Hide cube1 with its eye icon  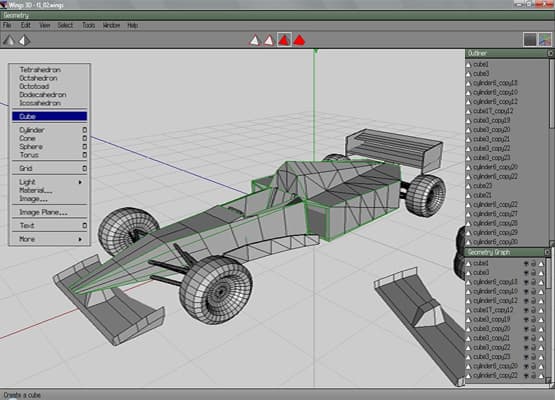point(526,264)
